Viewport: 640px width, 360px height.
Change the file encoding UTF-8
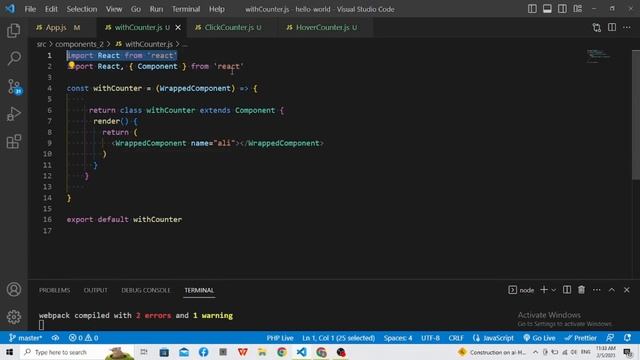pyautogui.click(x=430, y=338)
